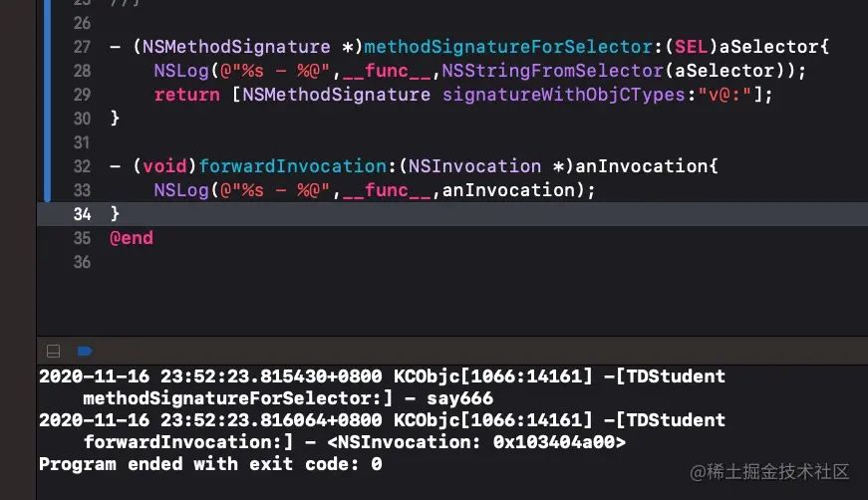Click the @end keyword
Viewport: 868px width, 500px height.
(x=131, y=238)
